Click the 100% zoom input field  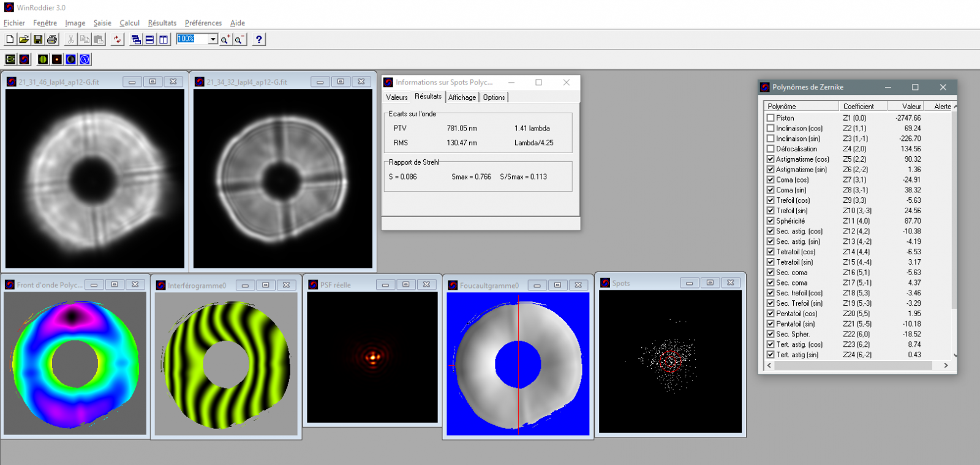[x=192, y=39]
